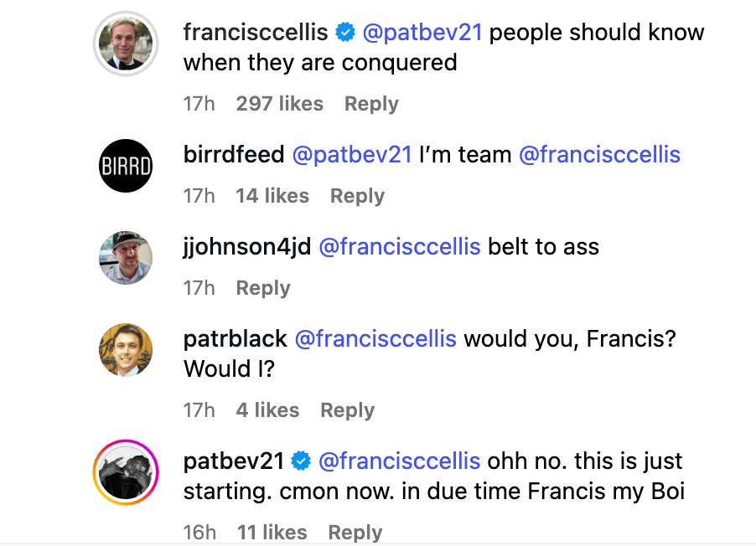
Task: View 11 likes on patbev21 comment
Action: pos(272,533)
